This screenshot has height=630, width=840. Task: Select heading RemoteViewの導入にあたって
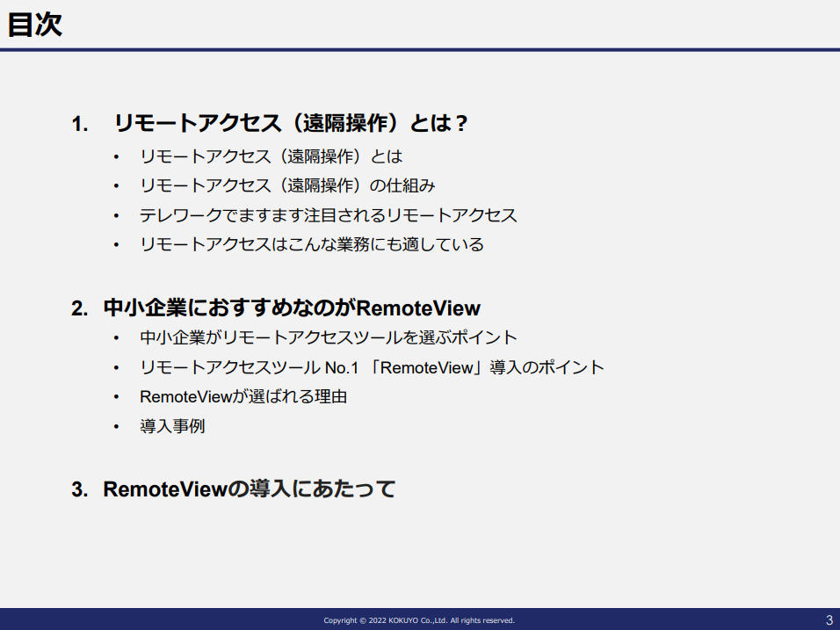pos(250,489)
